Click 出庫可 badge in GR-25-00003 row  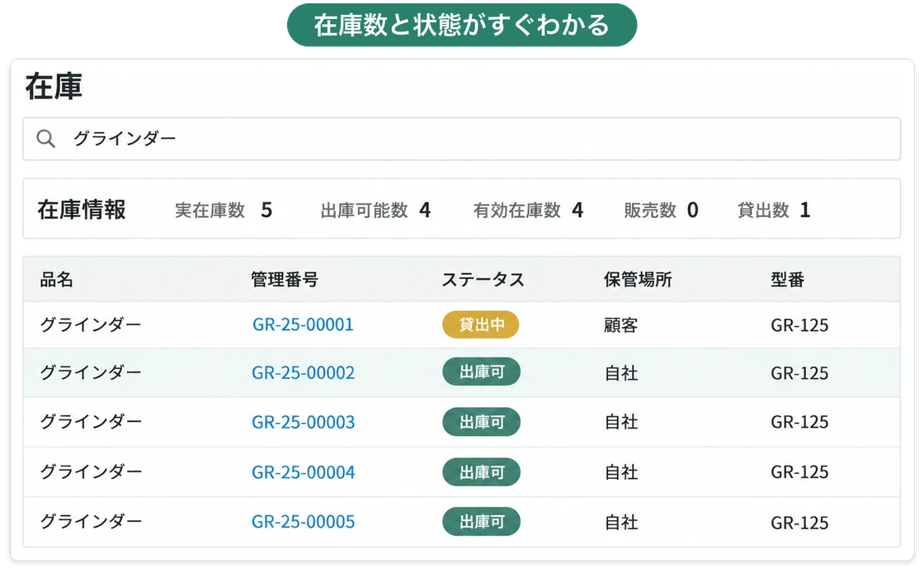(482, 422)
